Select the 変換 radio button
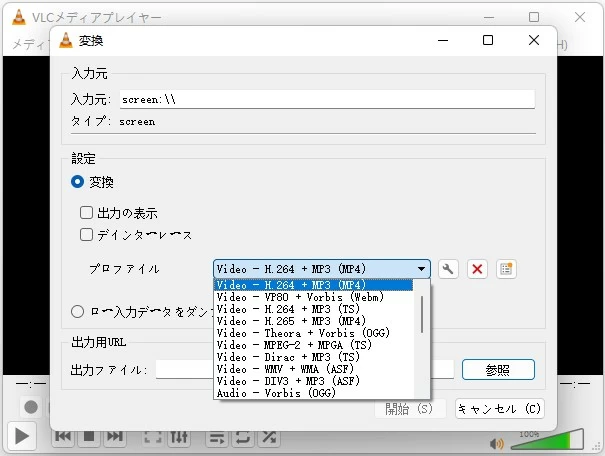The image size is (605, 456). (x=78, y=182)
